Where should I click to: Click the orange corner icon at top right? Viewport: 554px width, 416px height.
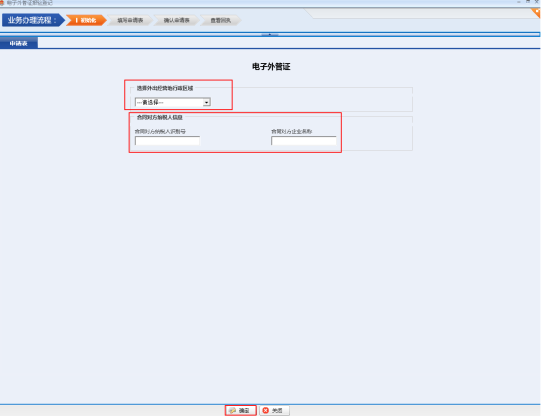click(536, 13)
